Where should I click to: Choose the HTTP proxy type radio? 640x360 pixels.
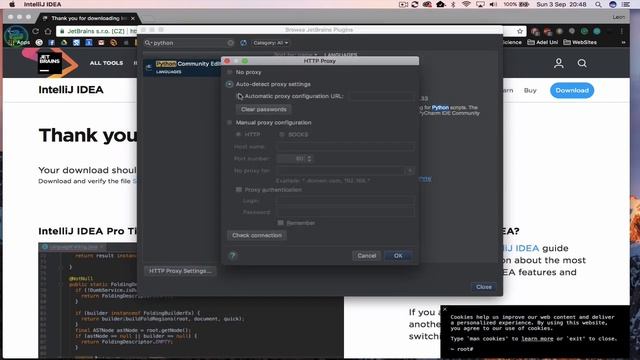click(x=238, y=134)
